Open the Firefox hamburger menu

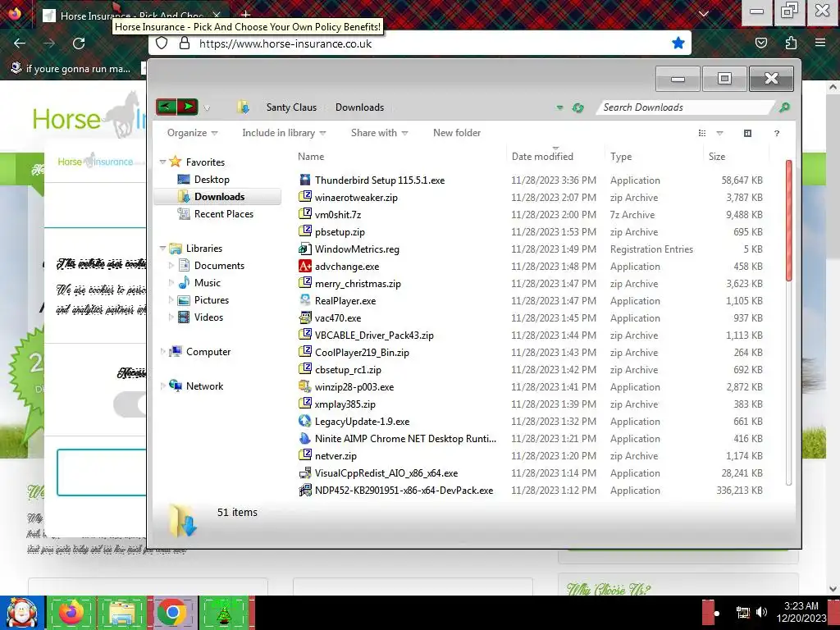[820, 43]
